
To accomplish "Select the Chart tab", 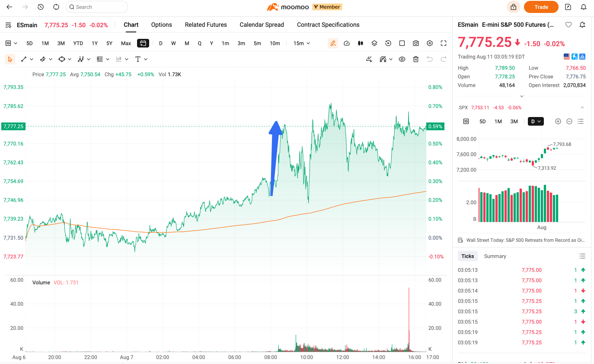I will point(131,25).
